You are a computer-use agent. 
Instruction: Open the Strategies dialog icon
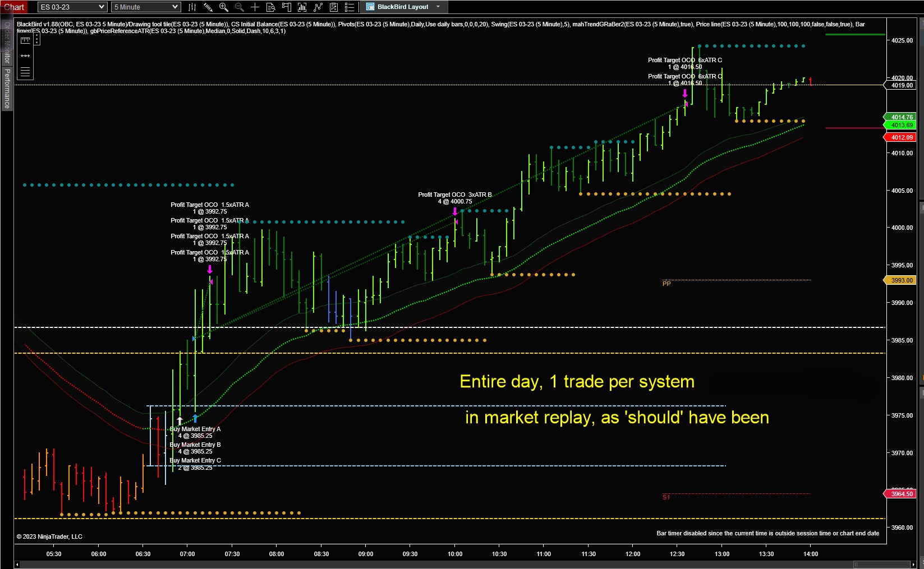pos(334,7)
